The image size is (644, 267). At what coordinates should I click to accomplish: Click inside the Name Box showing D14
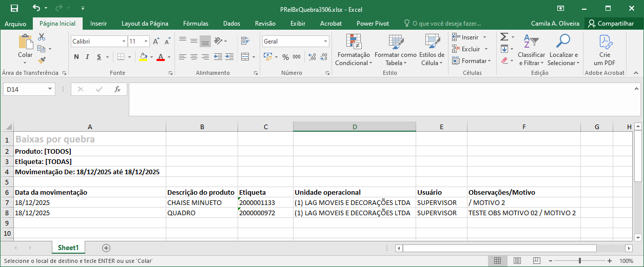pyautogui.click(x=25, y=89)
